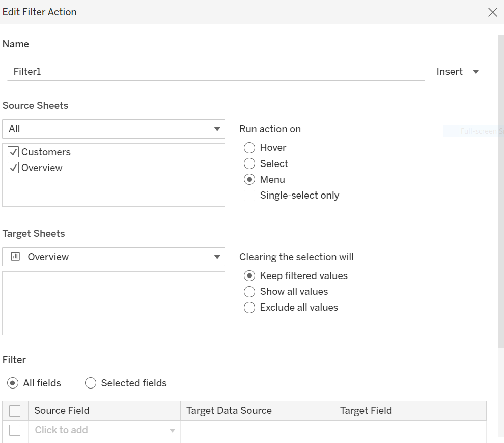Click the Source Field column header

click(104, 410)
